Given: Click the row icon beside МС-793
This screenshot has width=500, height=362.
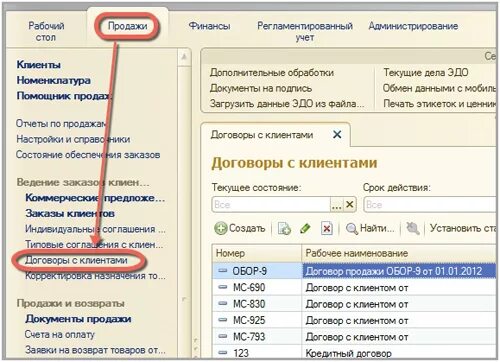Looking at the screenshot, I should (222, 336).
